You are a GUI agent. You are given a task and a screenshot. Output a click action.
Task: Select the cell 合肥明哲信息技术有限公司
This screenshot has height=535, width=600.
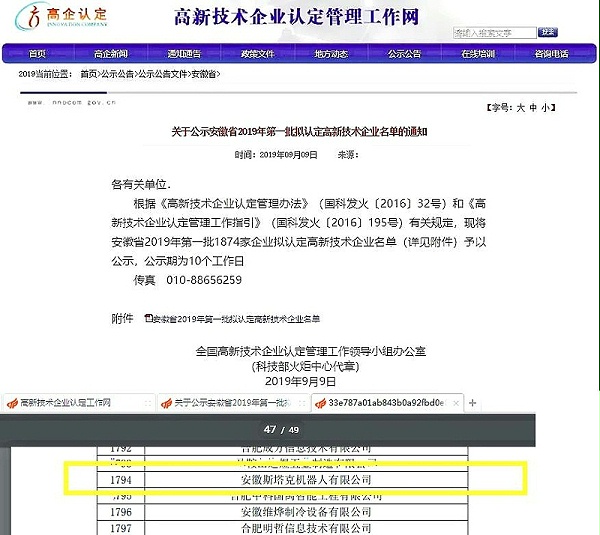coord(306,528)
